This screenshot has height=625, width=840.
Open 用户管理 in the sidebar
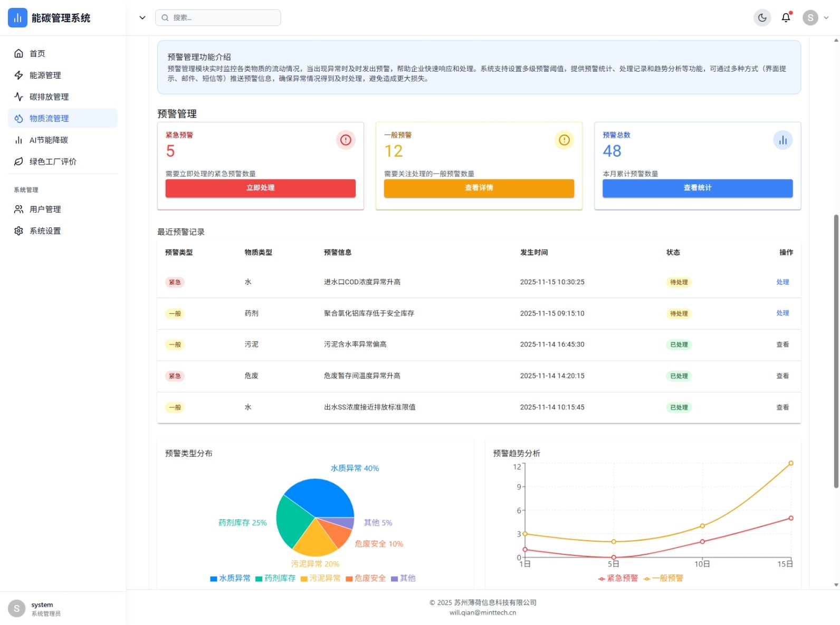click(x=63, y=209)
